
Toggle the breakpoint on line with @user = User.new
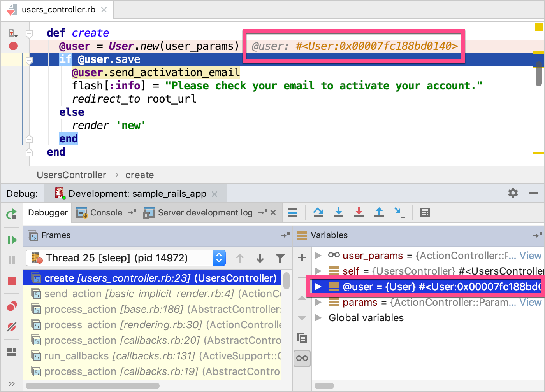[13, 46]
